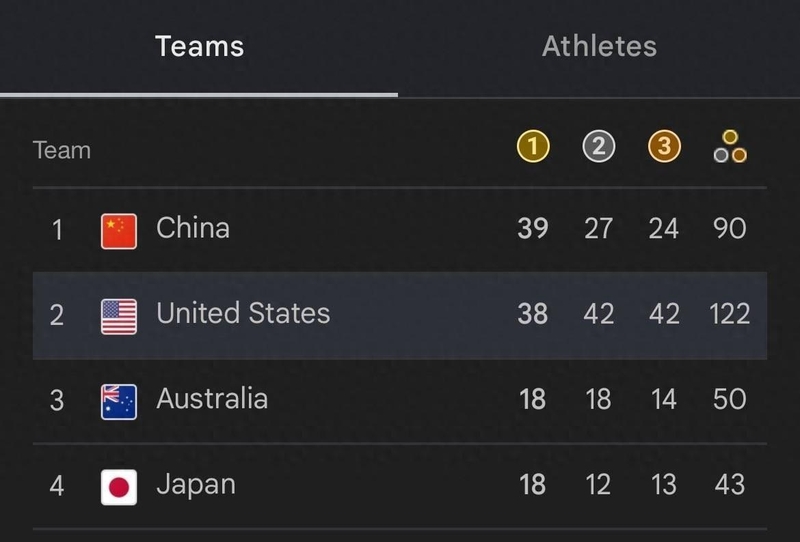Click Australia's total of 50 medals

(x=730, y=399)
